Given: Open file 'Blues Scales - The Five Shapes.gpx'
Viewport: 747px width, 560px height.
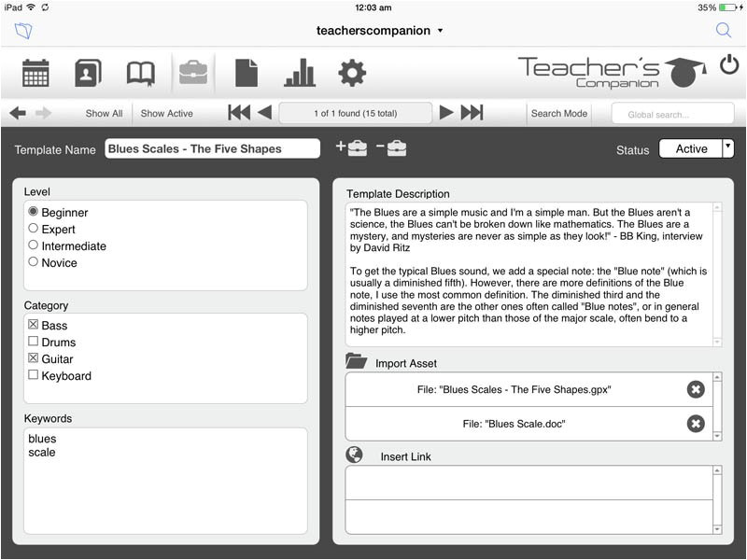Looking at the screenshot, I should coord(514,389).
